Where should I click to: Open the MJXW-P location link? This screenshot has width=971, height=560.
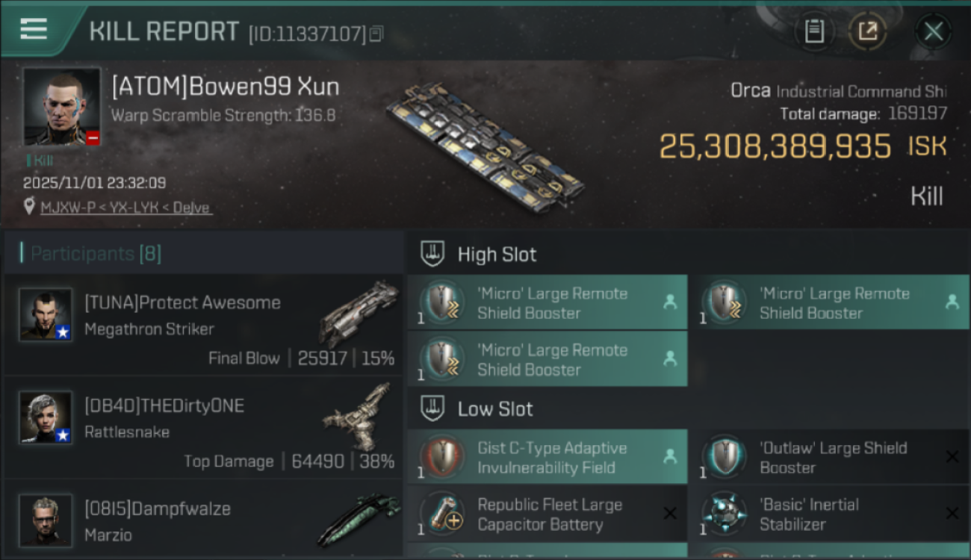[125, 207]
